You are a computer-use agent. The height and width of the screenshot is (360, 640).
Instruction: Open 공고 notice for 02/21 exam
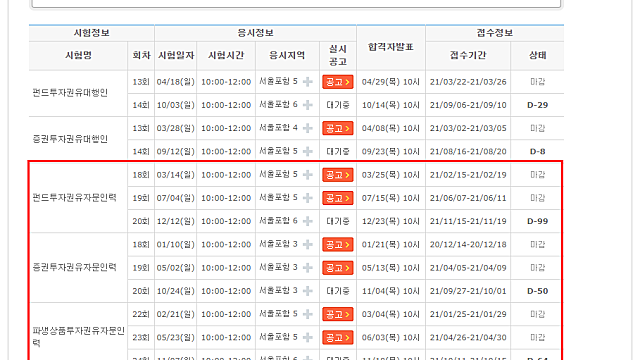point(338,315)
